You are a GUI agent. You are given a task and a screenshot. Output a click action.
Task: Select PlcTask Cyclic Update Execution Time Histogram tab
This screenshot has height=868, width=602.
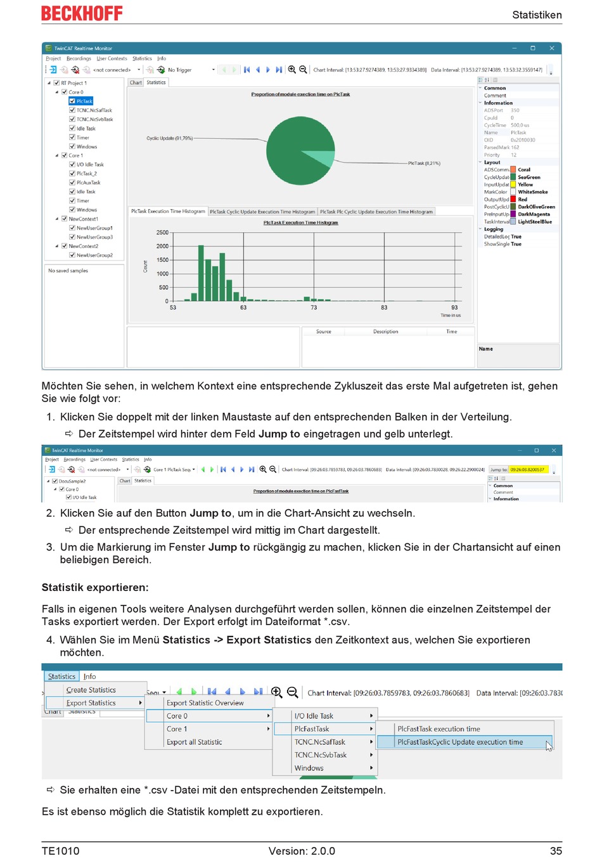point(262,212)
